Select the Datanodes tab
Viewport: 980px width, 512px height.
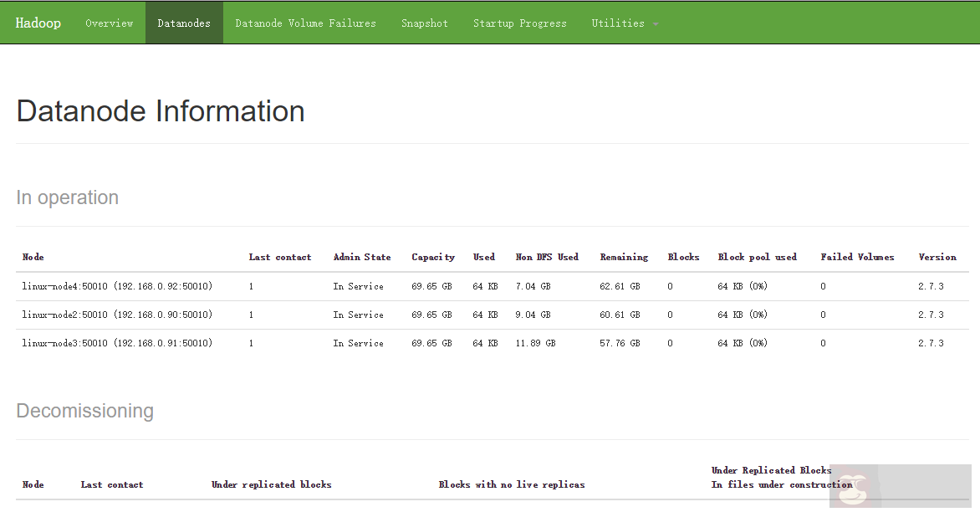[x=184, y=23]
